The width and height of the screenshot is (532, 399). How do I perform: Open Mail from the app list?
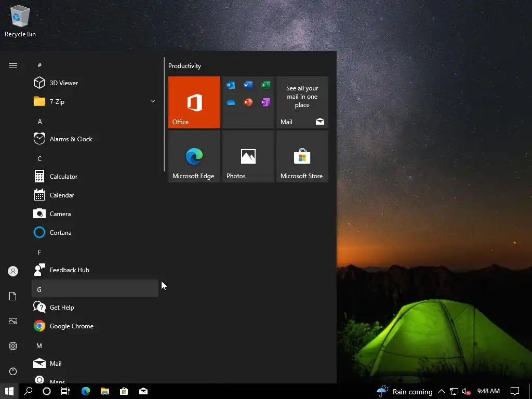[x=95, y=363]
